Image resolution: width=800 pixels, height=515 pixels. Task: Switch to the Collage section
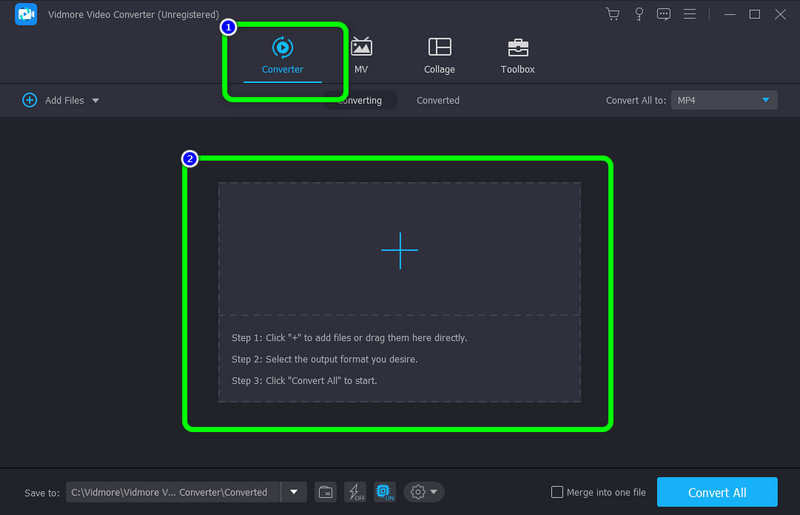[x=439, y=56]
